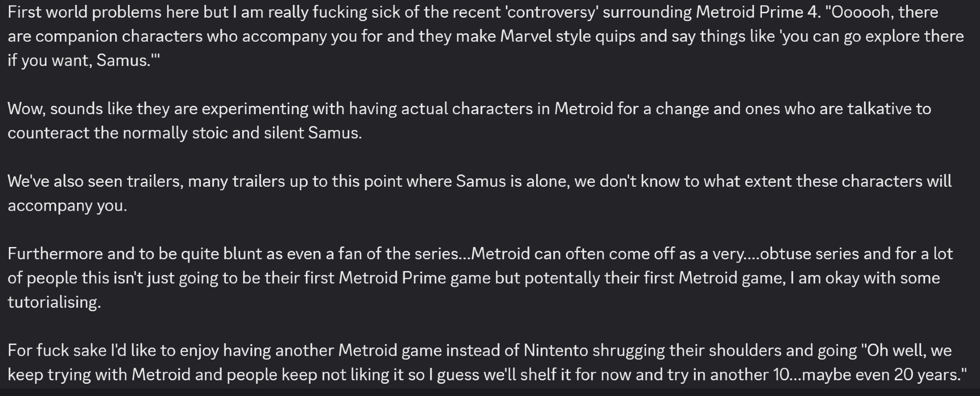Click the first paragraph starting "First world problems"
The height and width of the screenshot is (396, 980).
click(x=485, y=36)
